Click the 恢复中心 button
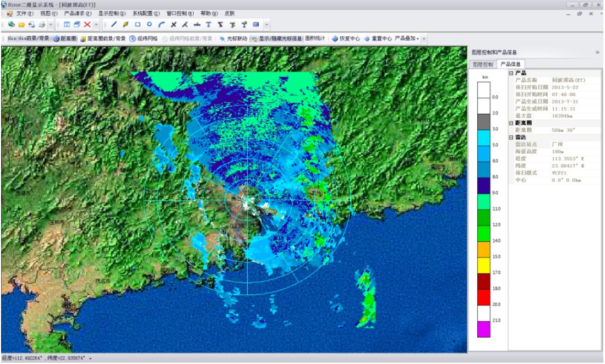605x364 pixels. 346,39
